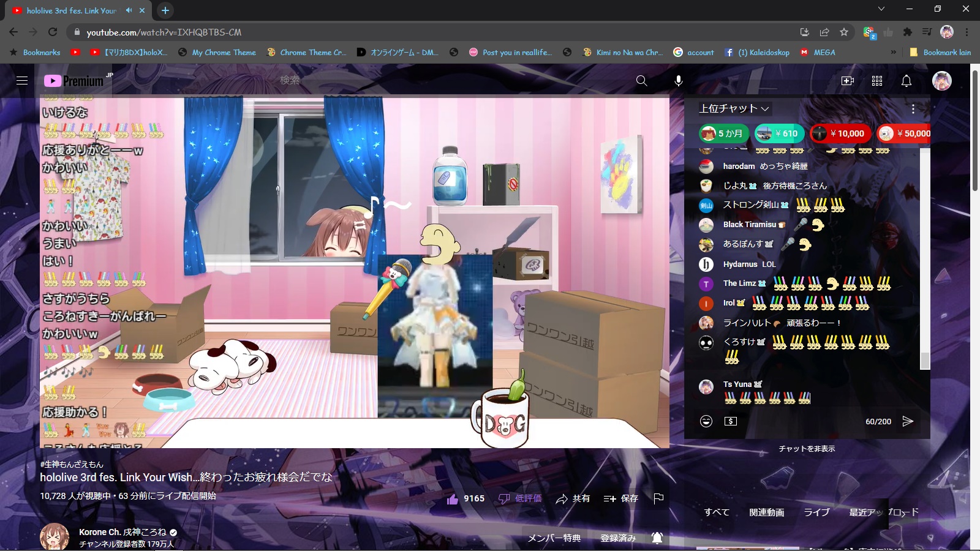Toggle the 登録済み subscription button

(x=618, y=538)
